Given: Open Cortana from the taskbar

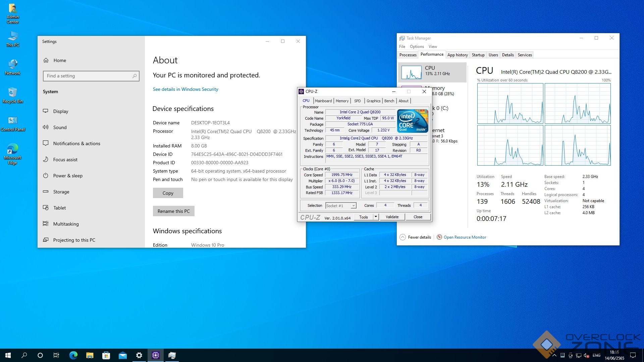Looking at the screenshot, I should coord(40,355).
